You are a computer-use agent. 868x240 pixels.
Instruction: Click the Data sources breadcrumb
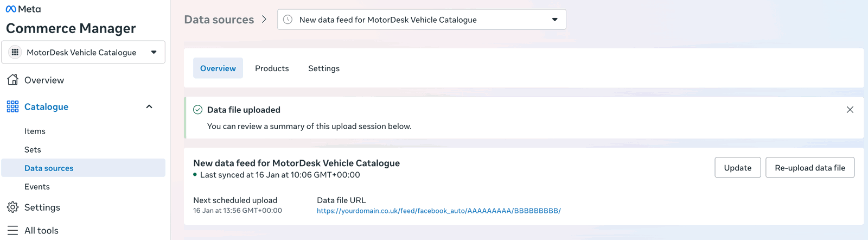click(x=219, y=20)
